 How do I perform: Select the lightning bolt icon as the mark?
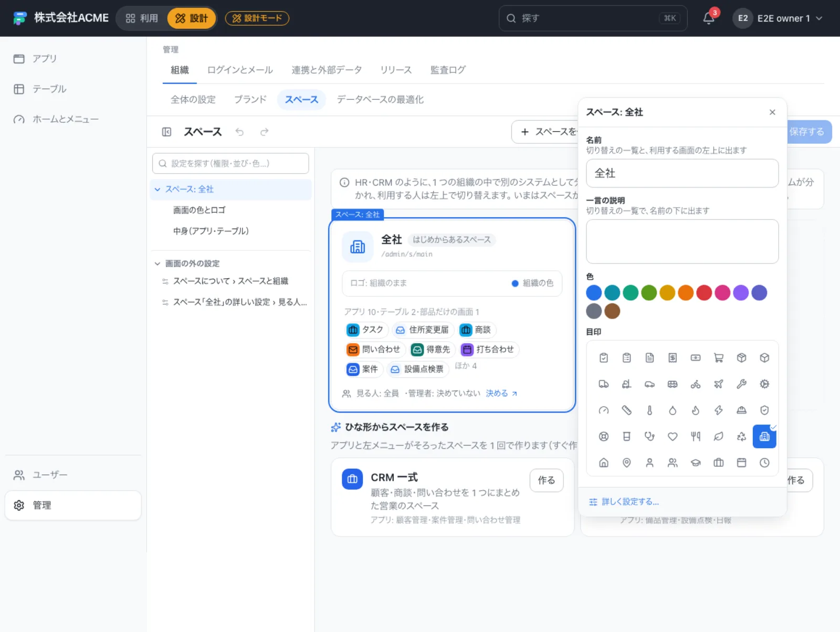point(719,410)
